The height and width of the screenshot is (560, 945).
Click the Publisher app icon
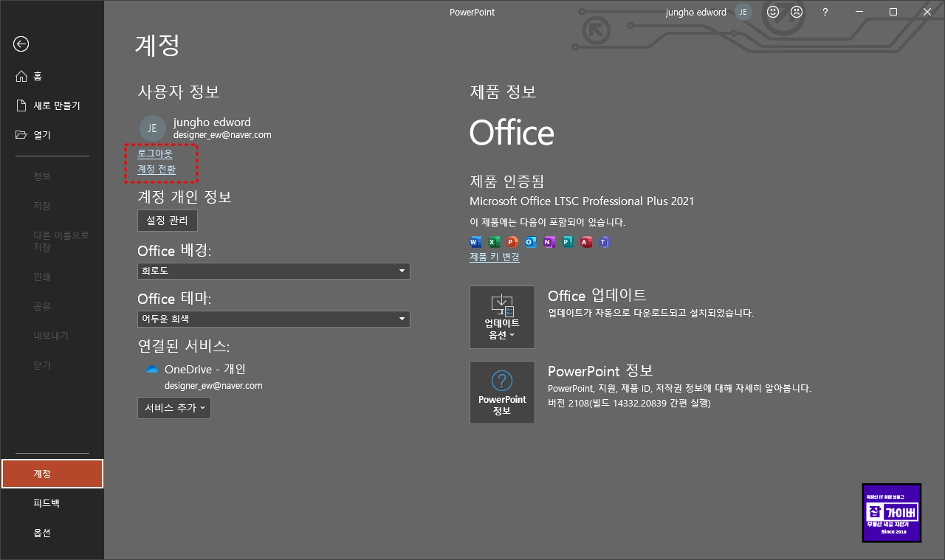point(567,242)
